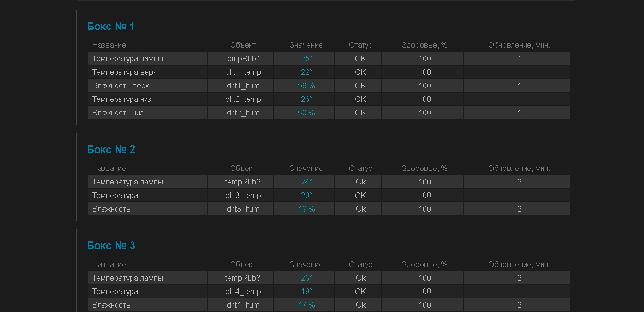The image size is (644, 312).
Task: Click the 47 % humidity value
Action: click(306, 305)
